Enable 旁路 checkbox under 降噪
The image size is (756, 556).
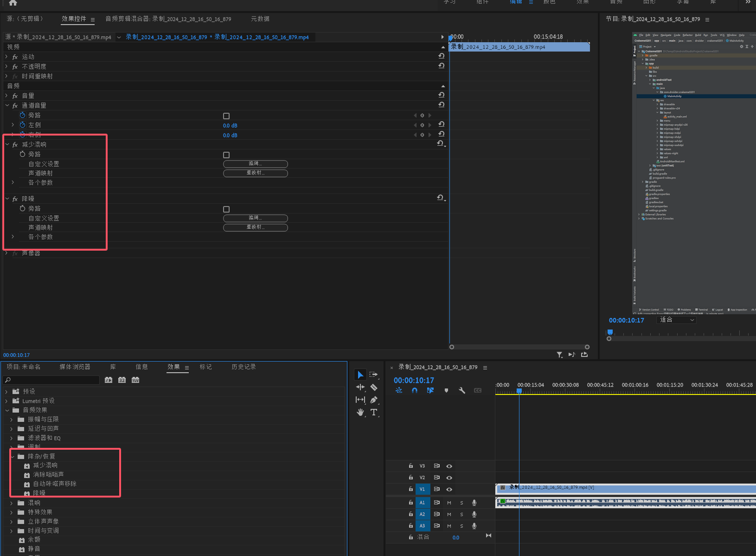pyautogui.click(x=226, y=209)
